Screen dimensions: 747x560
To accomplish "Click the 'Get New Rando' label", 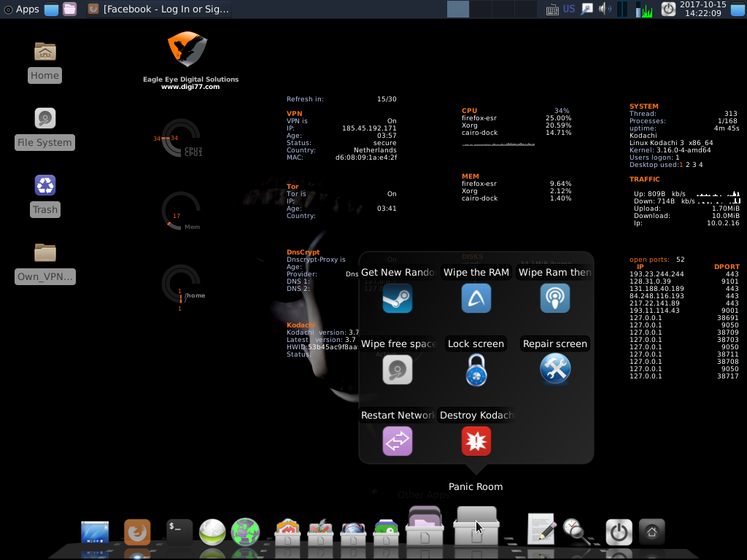I will point(398,273).
